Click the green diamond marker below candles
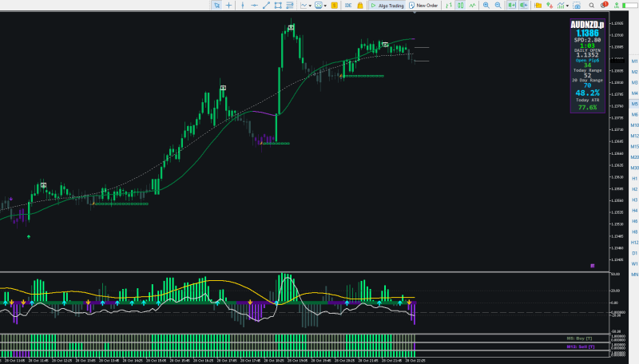Viewport: 639px width, 364px height. [29, 236]
